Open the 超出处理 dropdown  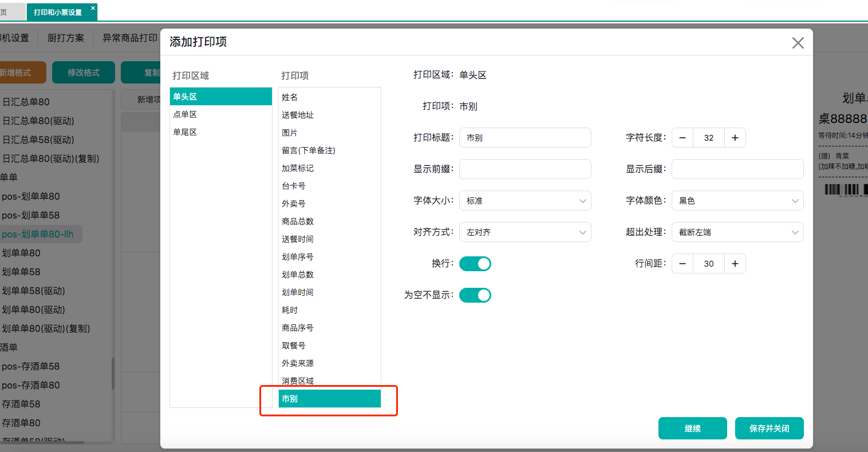[x=737, y=232]
